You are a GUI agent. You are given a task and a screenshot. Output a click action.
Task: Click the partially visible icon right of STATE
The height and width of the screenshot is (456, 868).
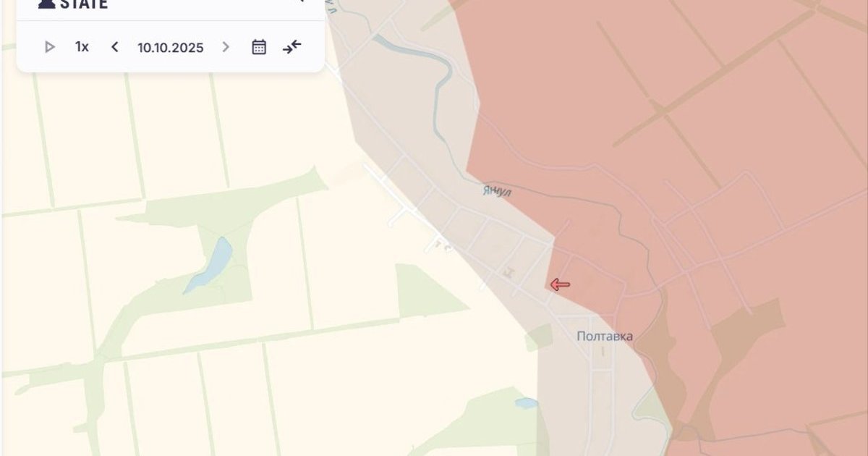(300, 1)
